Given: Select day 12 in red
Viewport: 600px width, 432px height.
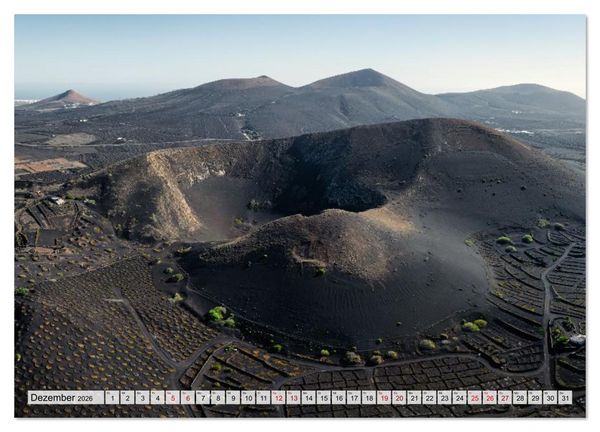Looking at the screenshot, I should [278, 398].
